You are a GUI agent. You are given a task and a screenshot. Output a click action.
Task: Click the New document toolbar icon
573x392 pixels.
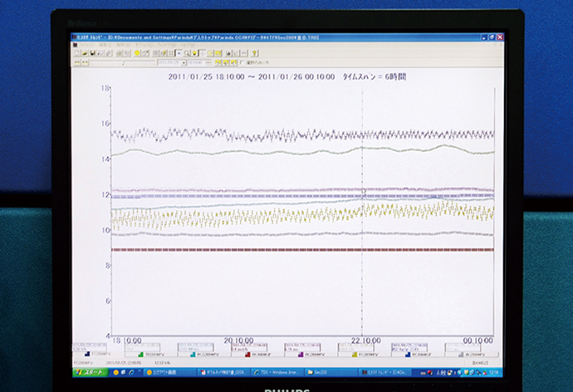coord(75,53)
